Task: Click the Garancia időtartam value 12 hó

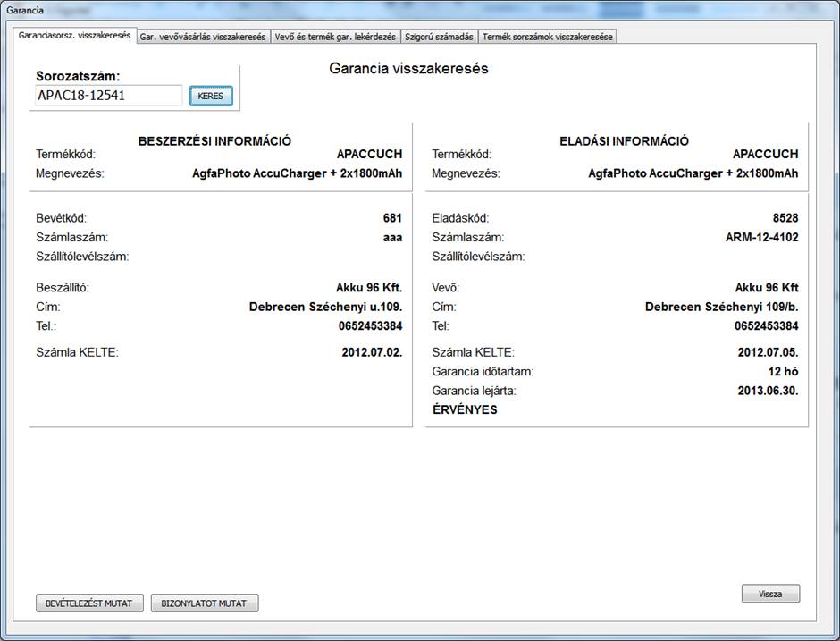Action: (781, 371)
